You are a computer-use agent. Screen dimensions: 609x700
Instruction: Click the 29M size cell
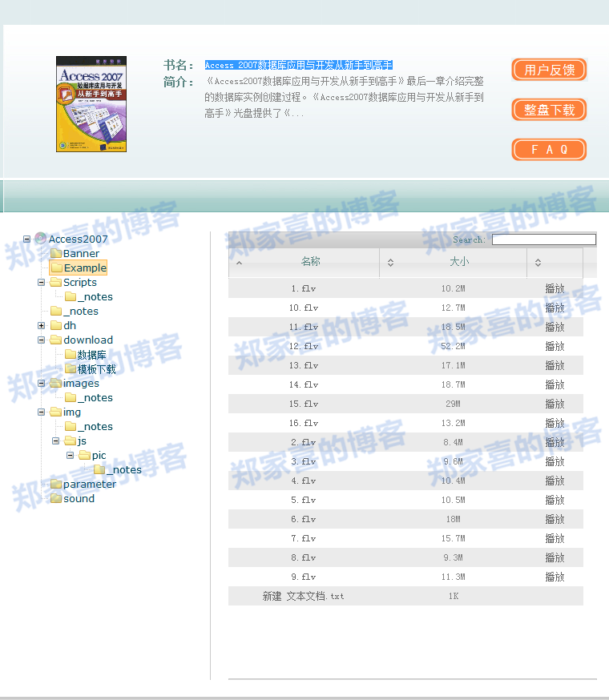pos(453,404)
